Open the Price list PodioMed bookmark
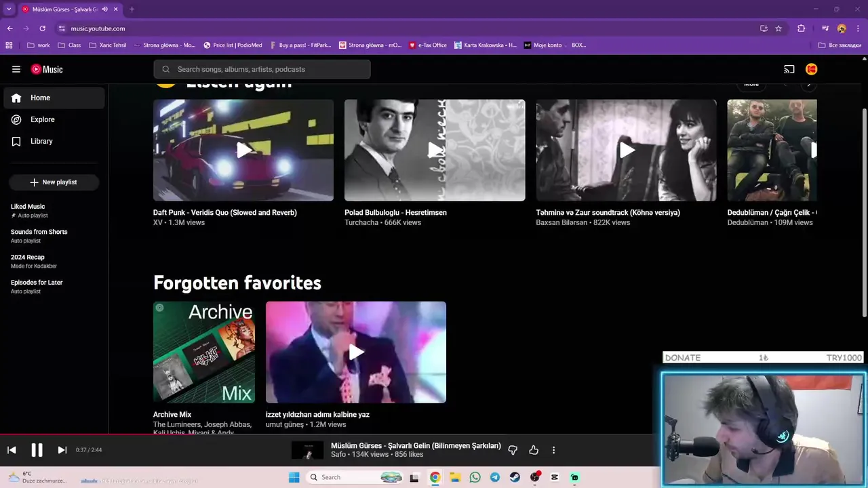Viewport: 868px width, 488px height. (x=233, y=45)
